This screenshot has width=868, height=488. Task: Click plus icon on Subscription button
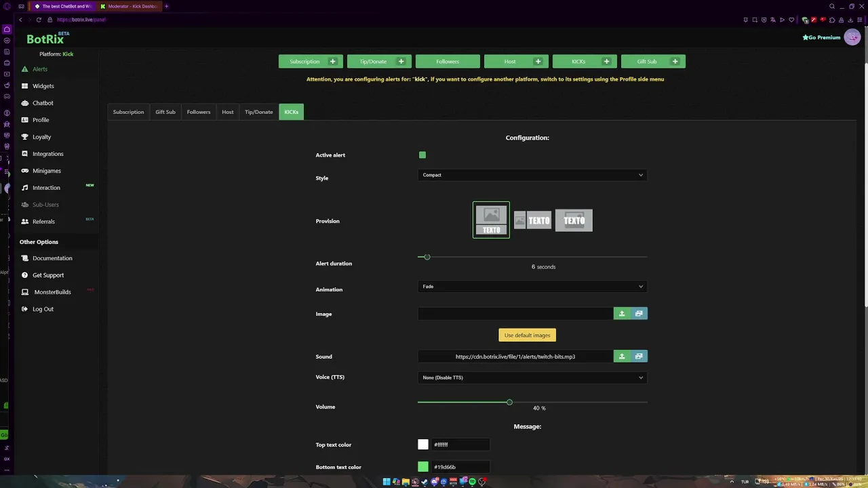(332, 62)
